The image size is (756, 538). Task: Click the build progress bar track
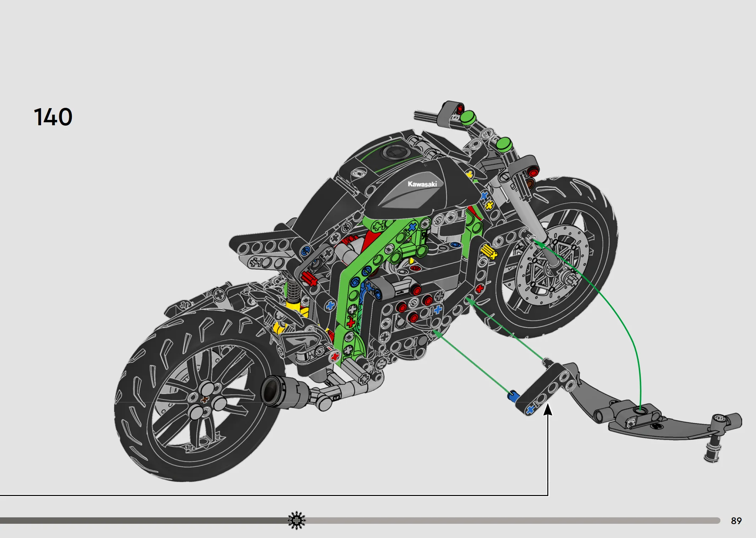tap(360, 521)
